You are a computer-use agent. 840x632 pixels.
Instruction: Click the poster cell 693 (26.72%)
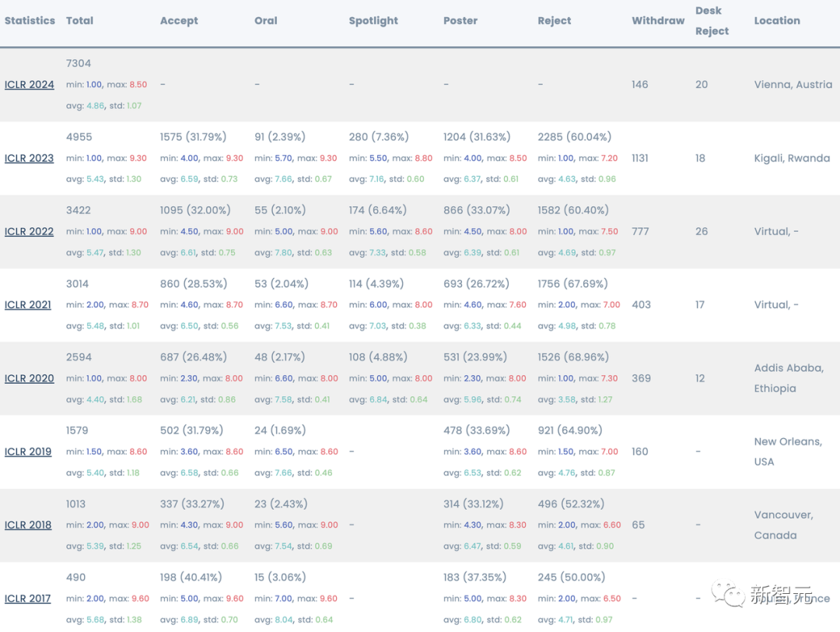pos(476,283)
